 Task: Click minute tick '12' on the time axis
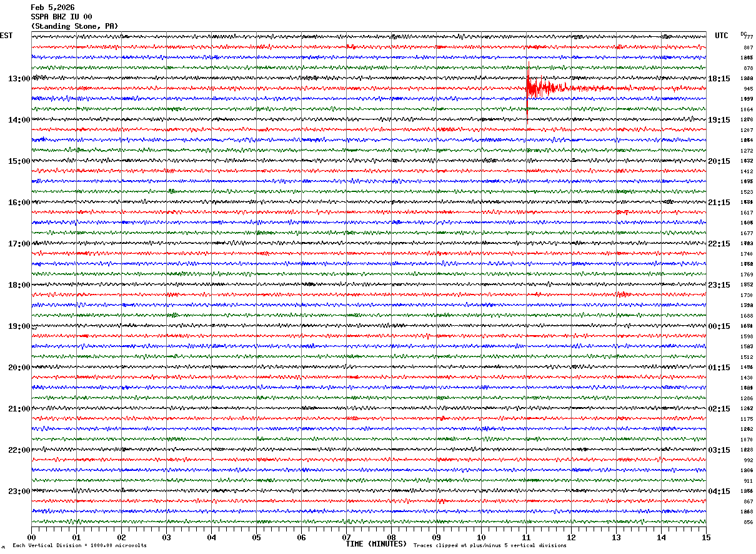(x=571, y=537)
